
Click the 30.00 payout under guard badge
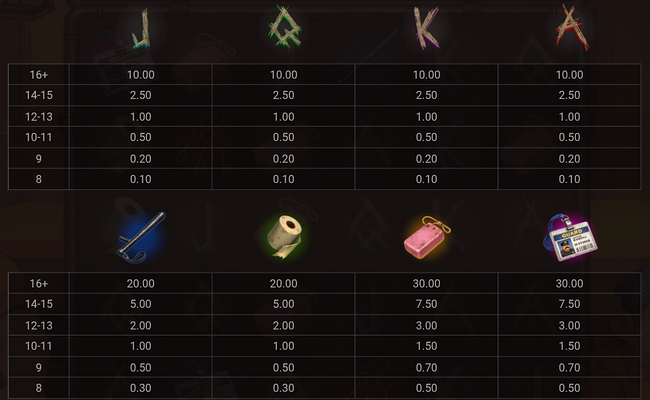(569, 284)
